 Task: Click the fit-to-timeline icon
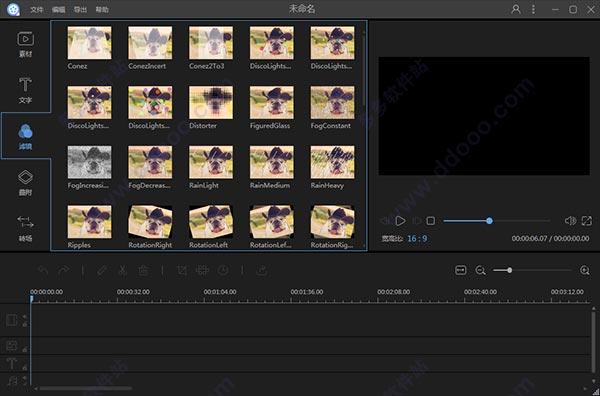click(460, 271)
